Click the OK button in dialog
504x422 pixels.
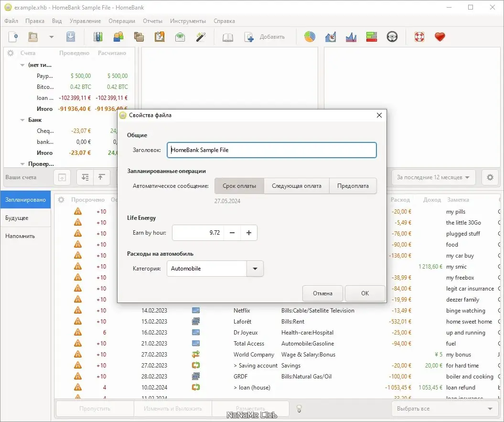click(x=365, y=293)
